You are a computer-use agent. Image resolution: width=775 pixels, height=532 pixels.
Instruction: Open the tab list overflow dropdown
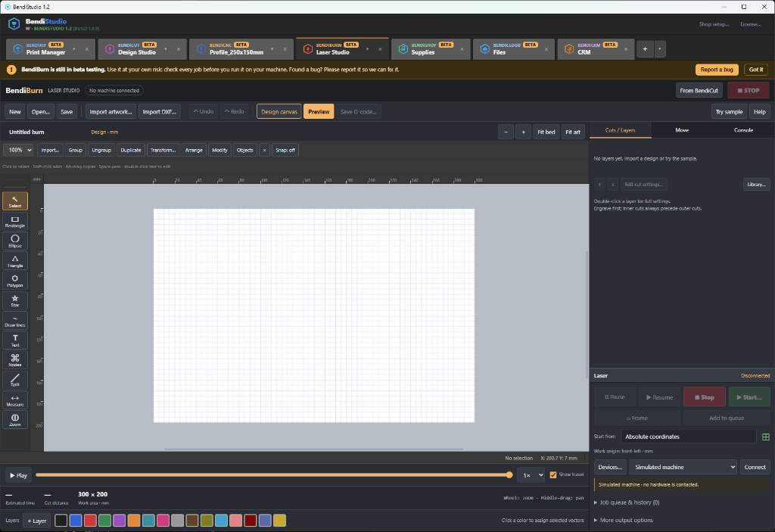coord(659,48)
